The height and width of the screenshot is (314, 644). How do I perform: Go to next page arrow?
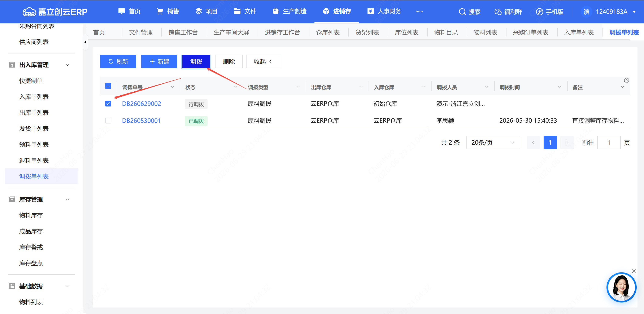click(x=567, y=143)
